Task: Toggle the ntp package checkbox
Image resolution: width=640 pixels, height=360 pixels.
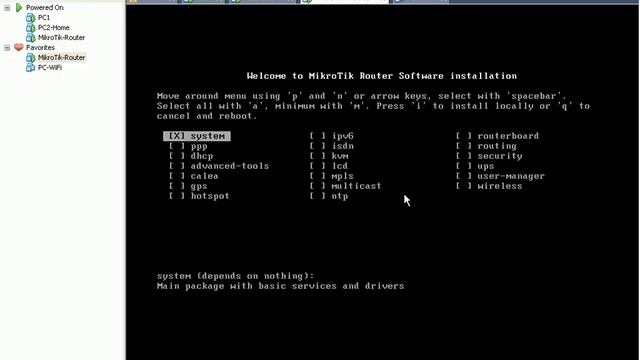Action: point(318,196)
